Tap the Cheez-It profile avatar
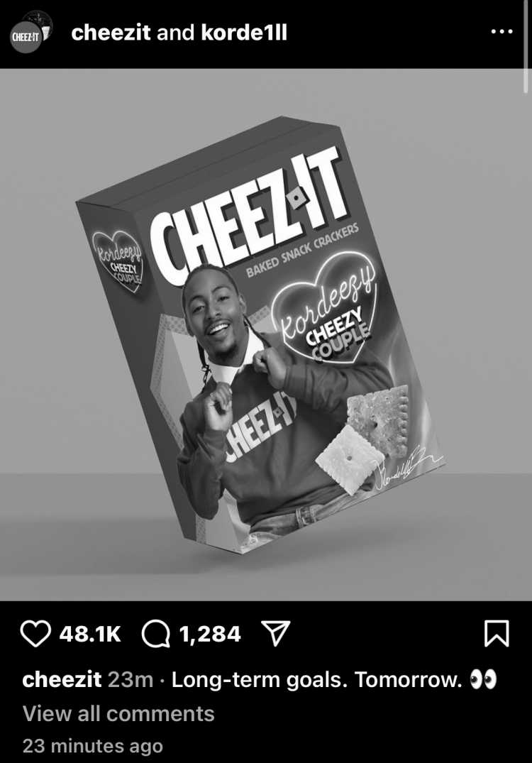 (31, 33)
